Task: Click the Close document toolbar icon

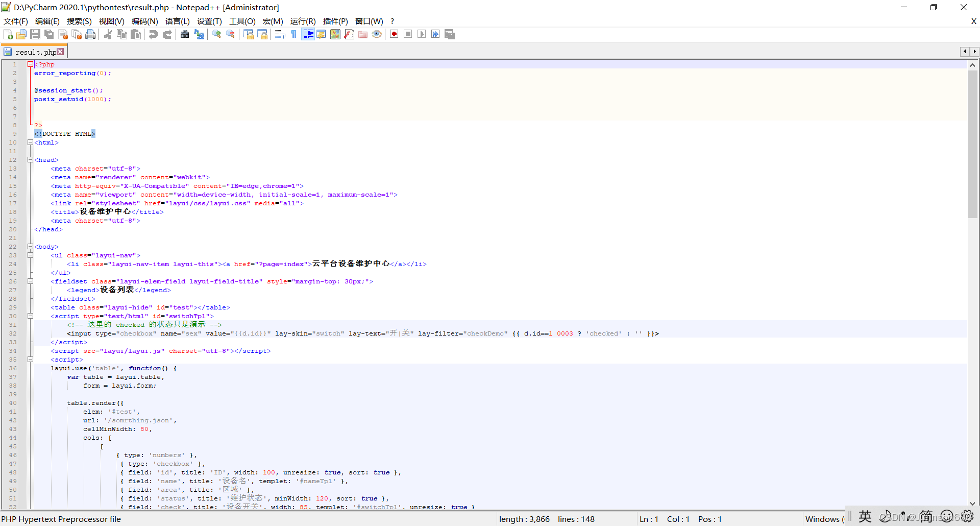Action: click(63, 34)
